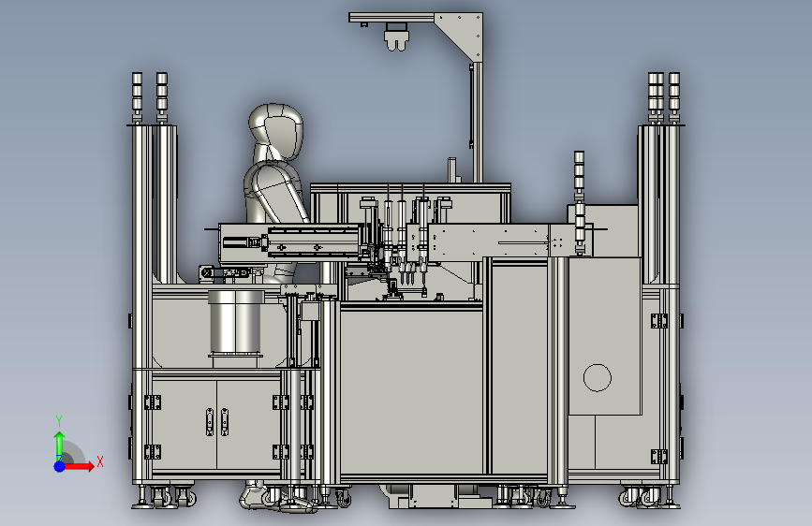The image size is (812, 526).
Task: Select the overhead camera under the top bracket
Action: click(397, 37)
